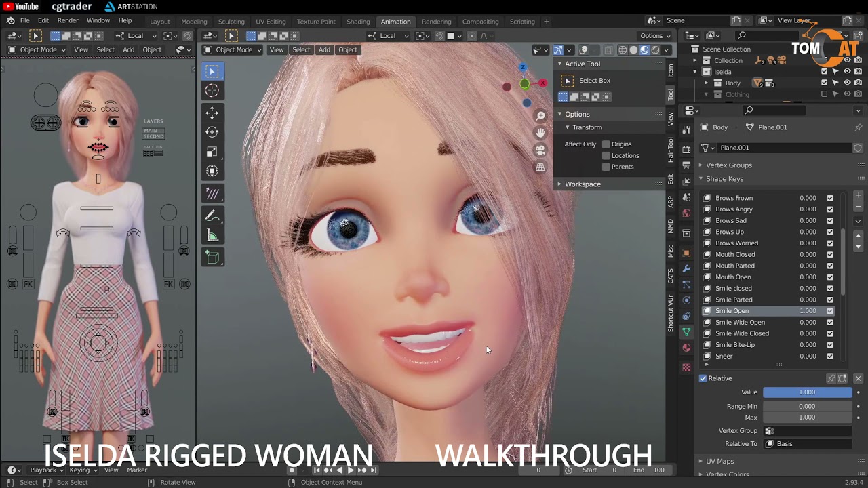
Task: Select the Sneer shape key
Action: point(768,356)
